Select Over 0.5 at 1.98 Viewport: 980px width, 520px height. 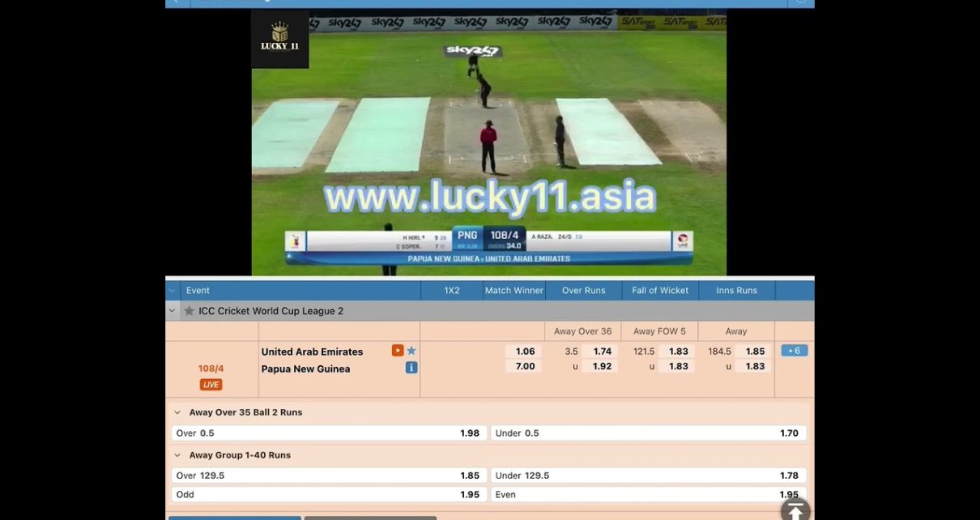[328, 433]
